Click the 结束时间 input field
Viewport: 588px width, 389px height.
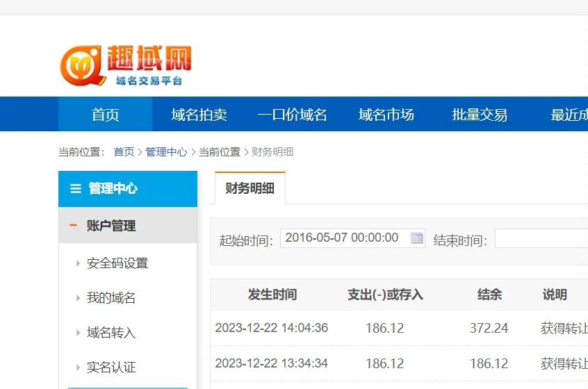point(541,239)
